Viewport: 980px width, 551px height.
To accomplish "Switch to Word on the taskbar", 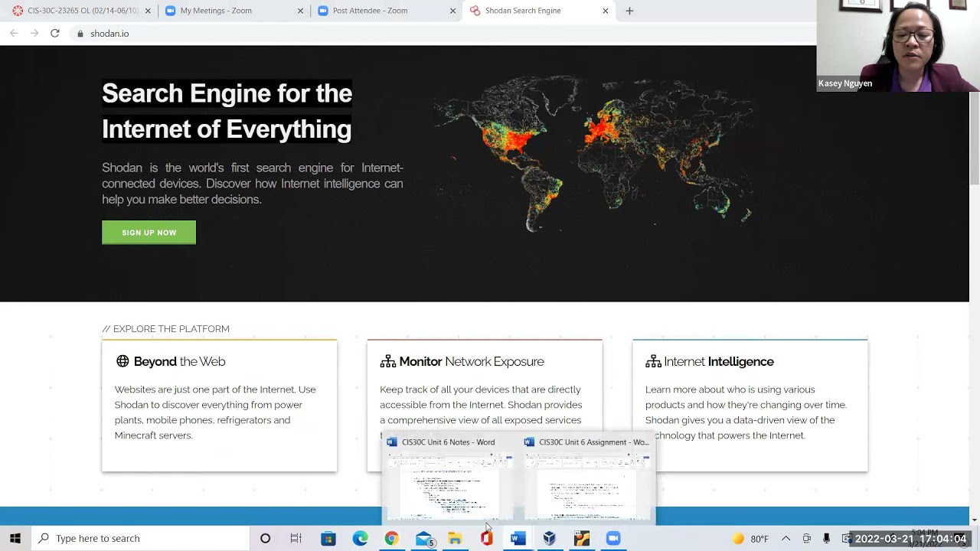I will pyautogui.click(x=518, y=538).
